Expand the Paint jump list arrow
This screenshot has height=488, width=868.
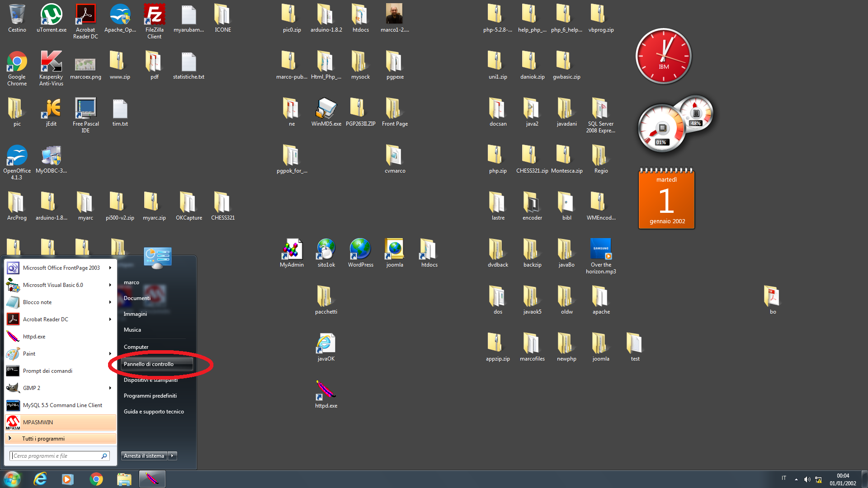coord(110,354)
